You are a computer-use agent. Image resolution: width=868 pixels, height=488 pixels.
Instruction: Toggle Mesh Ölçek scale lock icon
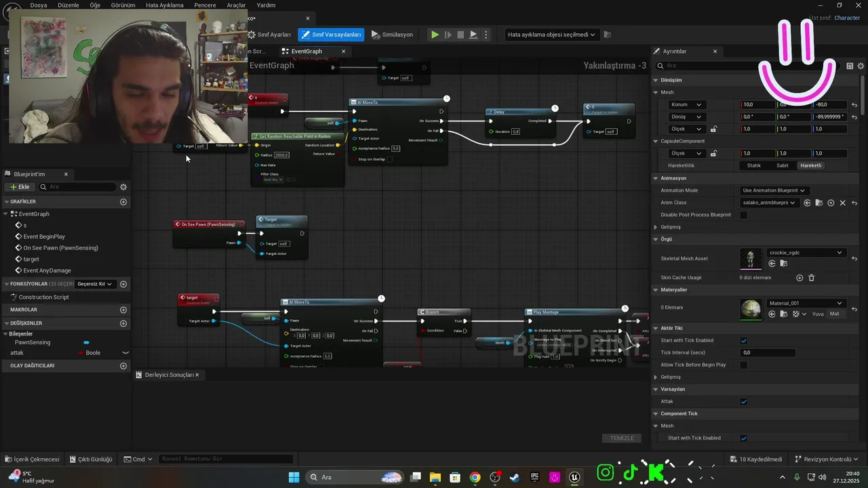[713, 129]
